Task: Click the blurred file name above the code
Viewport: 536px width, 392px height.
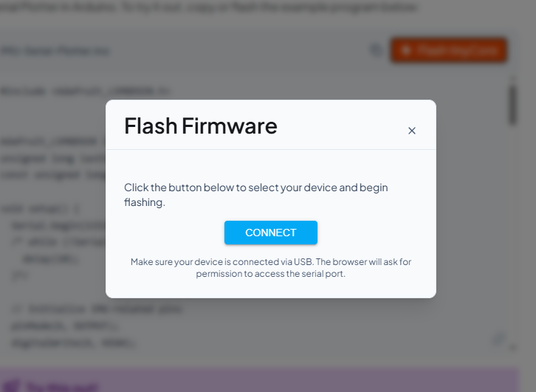Action: tap(55, 51)
